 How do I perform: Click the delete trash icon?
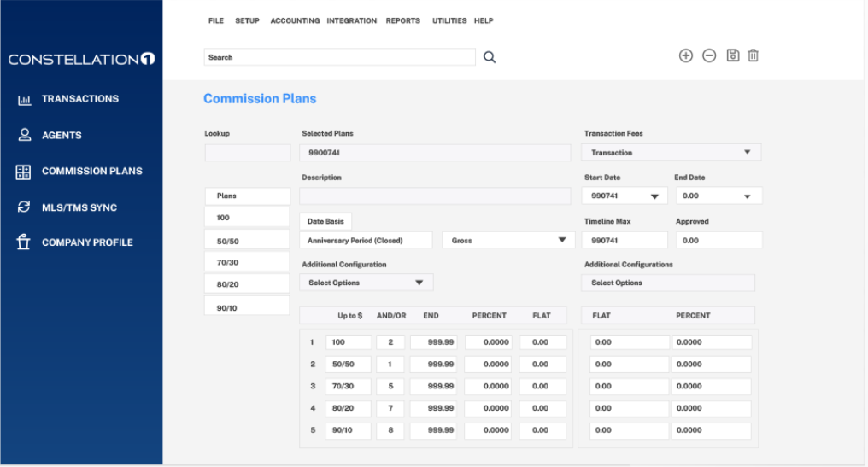(x=753, y=55)
